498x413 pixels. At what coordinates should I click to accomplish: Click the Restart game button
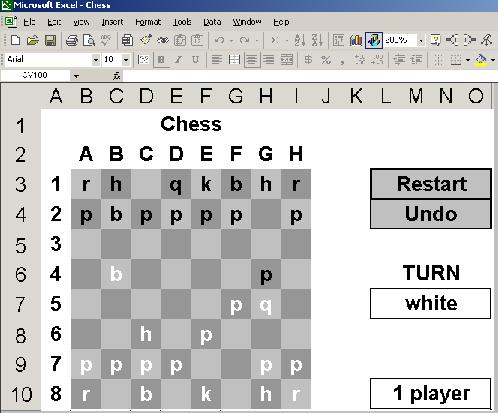point(431,184)
